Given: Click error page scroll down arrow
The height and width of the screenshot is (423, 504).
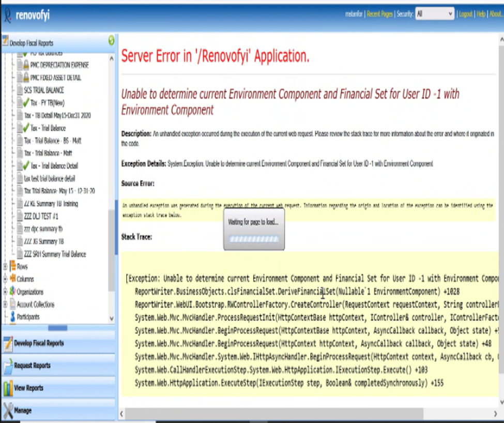Looking at the screenshot, I should (501, 402).
